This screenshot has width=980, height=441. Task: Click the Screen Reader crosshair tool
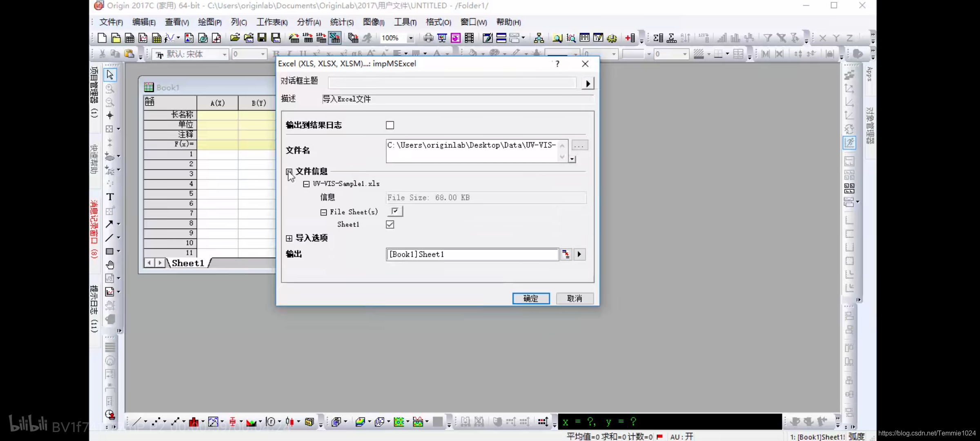110,116
